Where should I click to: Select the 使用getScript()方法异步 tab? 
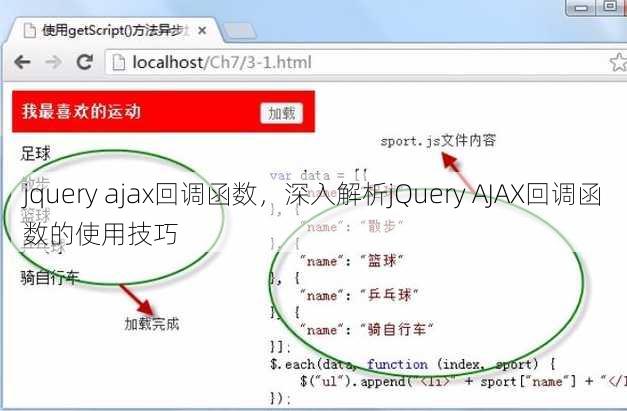click(113, 30)
